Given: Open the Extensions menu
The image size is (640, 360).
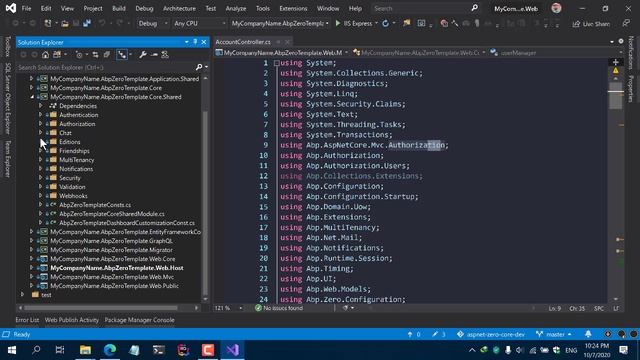Looking at the screenshot, I should tap(293, 8).
